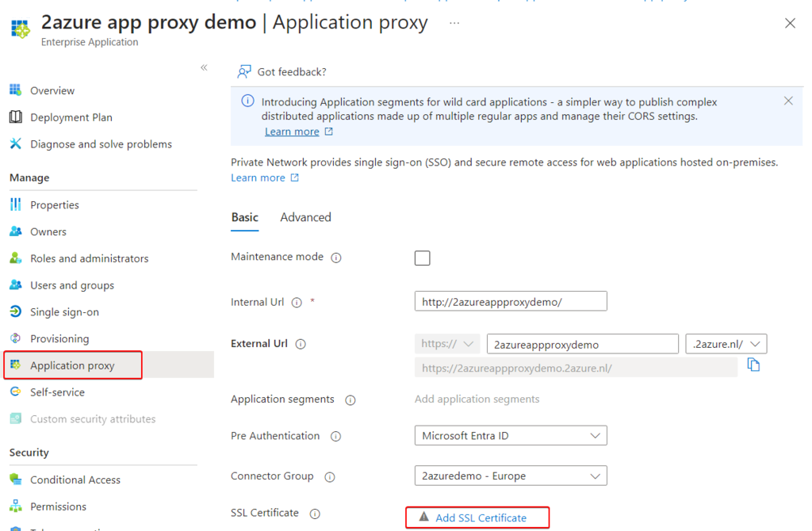The width and height of the screenshot is (812, 531).
Task: Click Learn more link below Private Network text
Action: (x=258, y=178)
